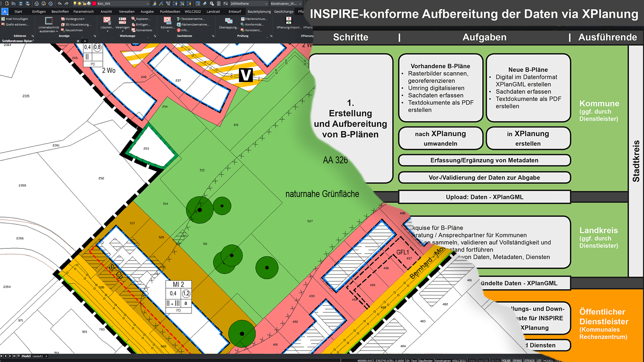Viewport: 644px width, 362px height.
Task: Click the 'naturnahe Grünfläche' label on map
Action: (322, 194)
